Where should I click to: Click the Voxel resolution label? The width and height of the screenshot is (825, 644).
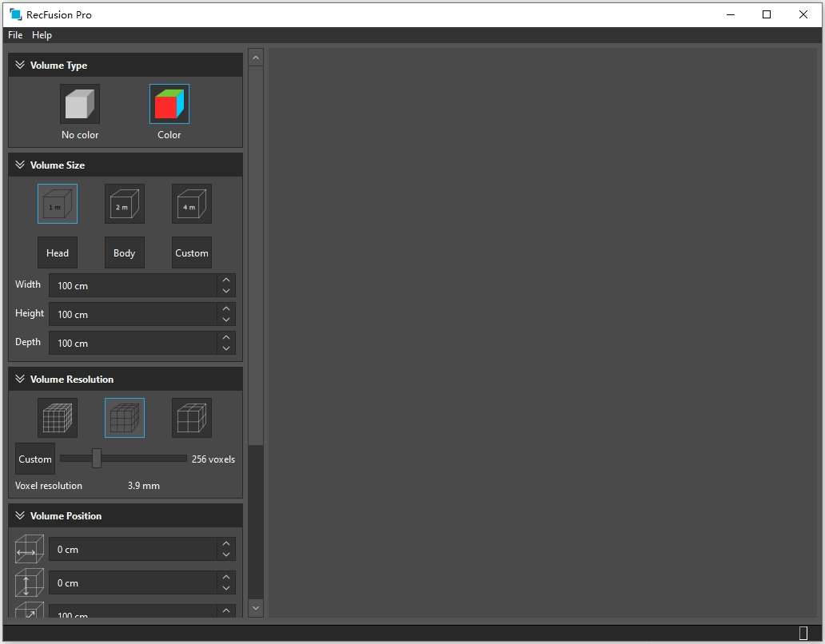(49, 486)
